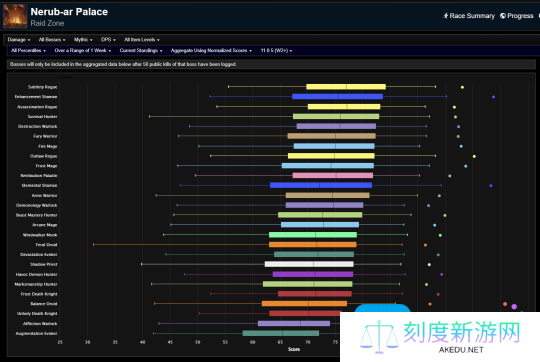Expand the DPS role dropdown
The height and width of the screenshot is (362, 540).
coord(108,40)
